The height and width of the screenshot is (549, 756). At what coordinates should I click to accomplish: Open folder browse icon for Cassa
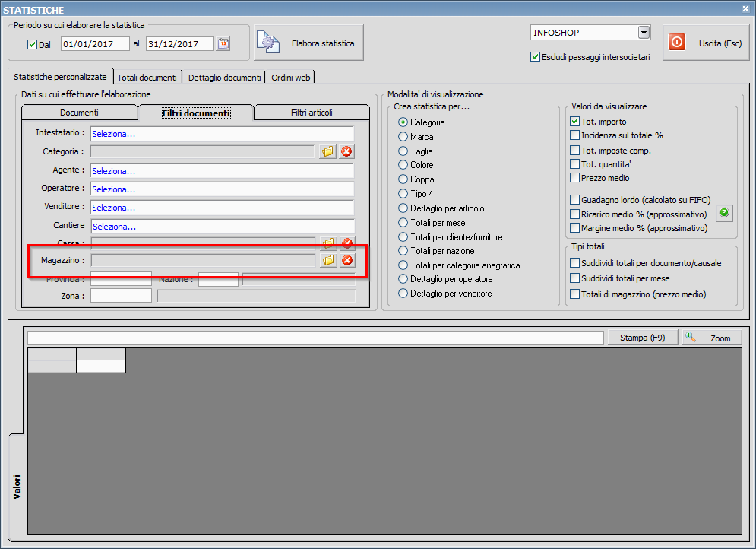pyautogui.click(x=328, y=242)
